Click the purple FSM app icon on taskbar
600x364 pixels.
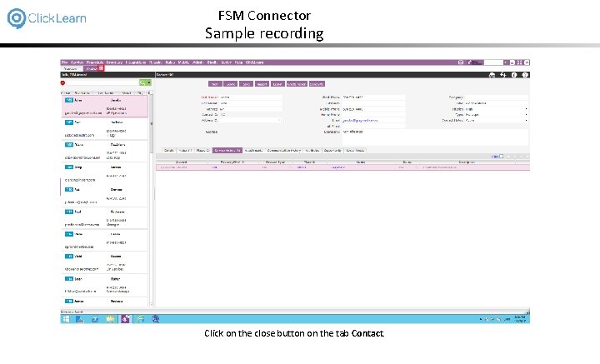tap(125, 319)
